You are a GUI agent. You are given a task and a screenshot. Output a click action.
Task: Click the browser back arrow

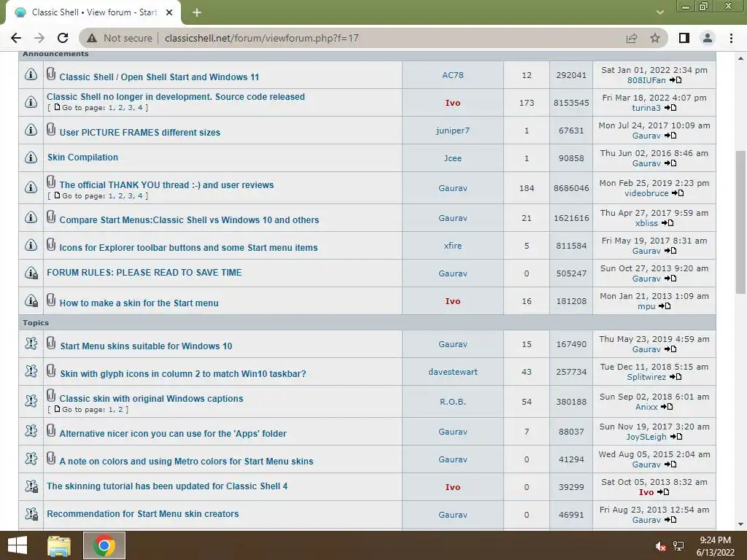pyautogui.click(x=16, y=38)
